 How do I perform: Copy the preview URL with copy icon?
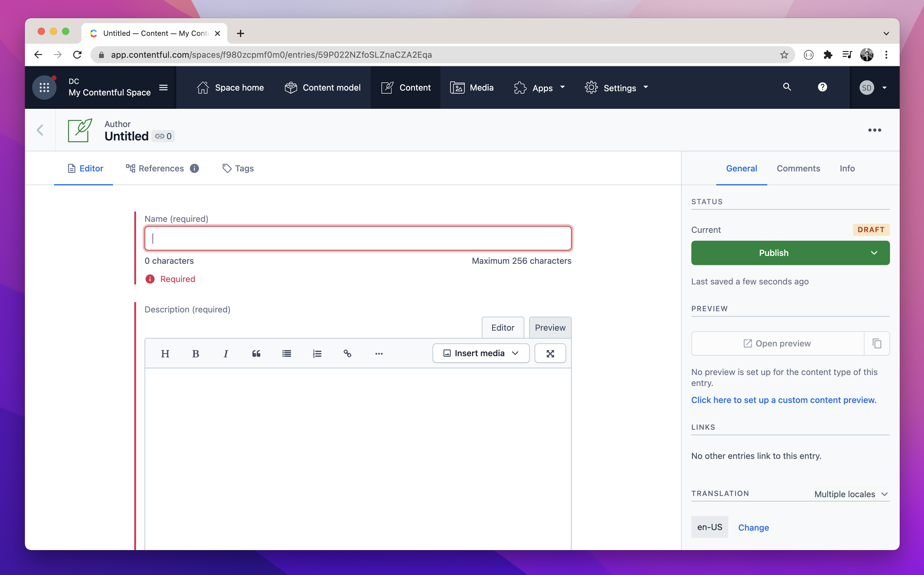click(x=877, y=343)
